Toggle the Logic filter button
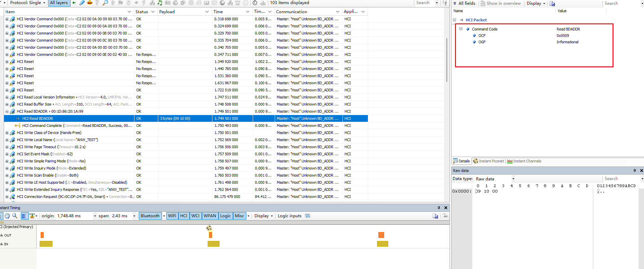Image resolution: width=644 pixels, height=269 pixels. (225, 216)
